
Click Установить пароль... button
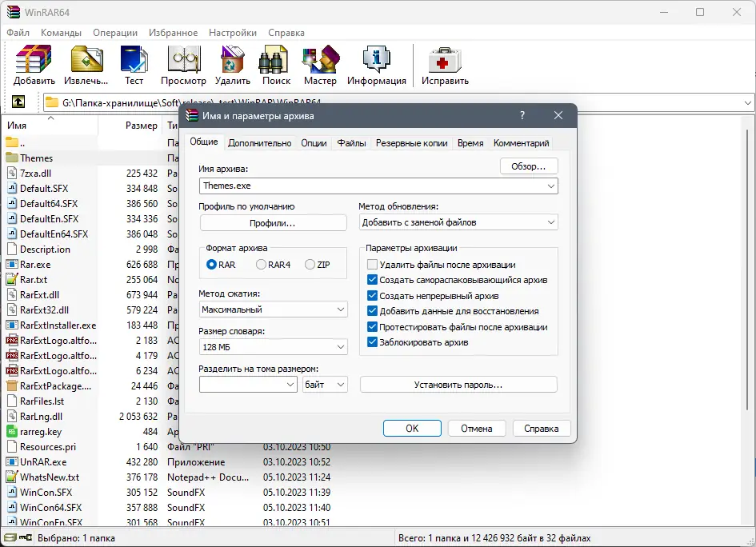click(458, 385)
